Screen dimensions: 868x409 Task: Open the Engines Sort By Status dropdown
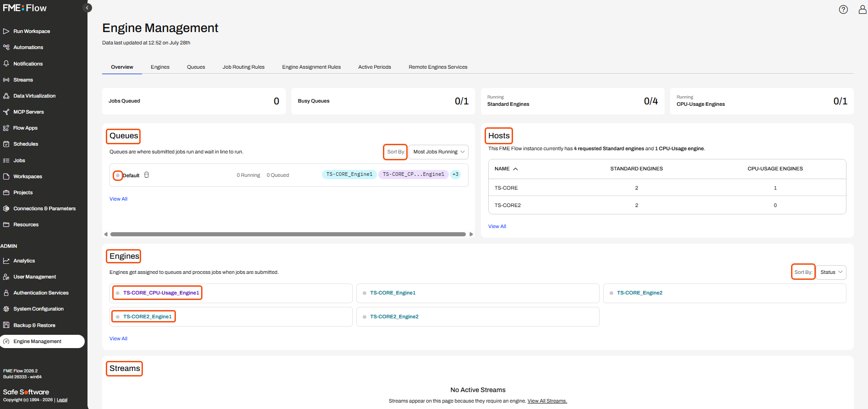[x=831, y=272]
